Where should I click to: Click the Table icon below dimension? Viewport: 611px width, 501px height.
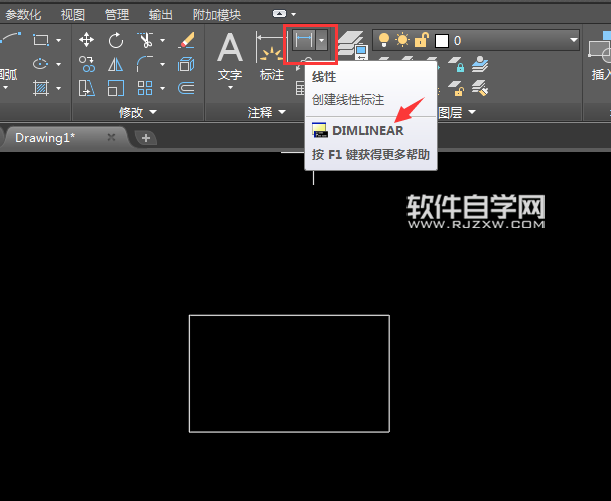tap(300, 88)
